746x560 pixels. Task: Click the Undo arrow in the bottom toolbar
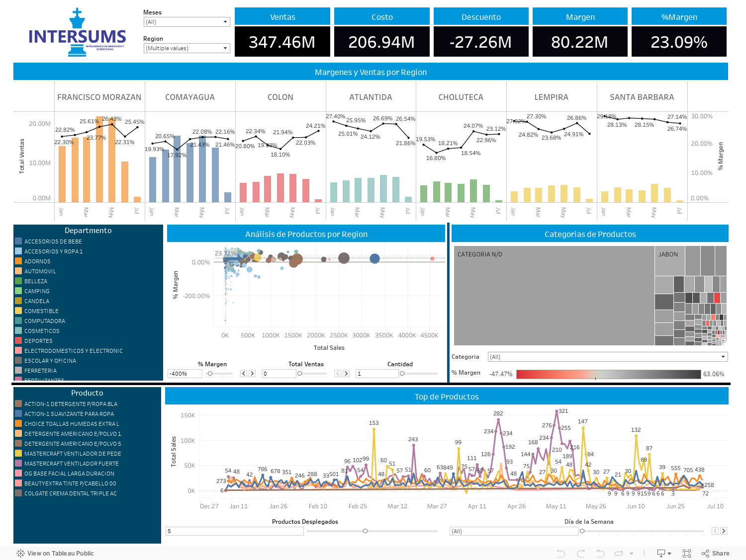561,553
